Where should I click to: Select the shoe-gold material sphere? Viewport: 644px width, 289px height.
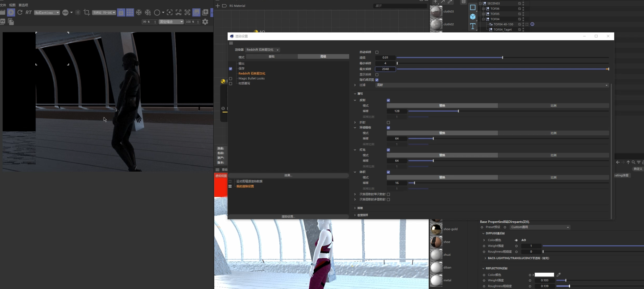point(436,229)
